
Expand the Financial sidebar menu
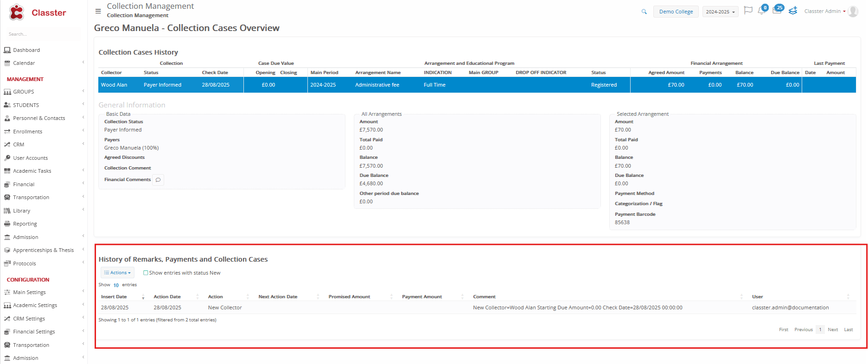point(24,184)
